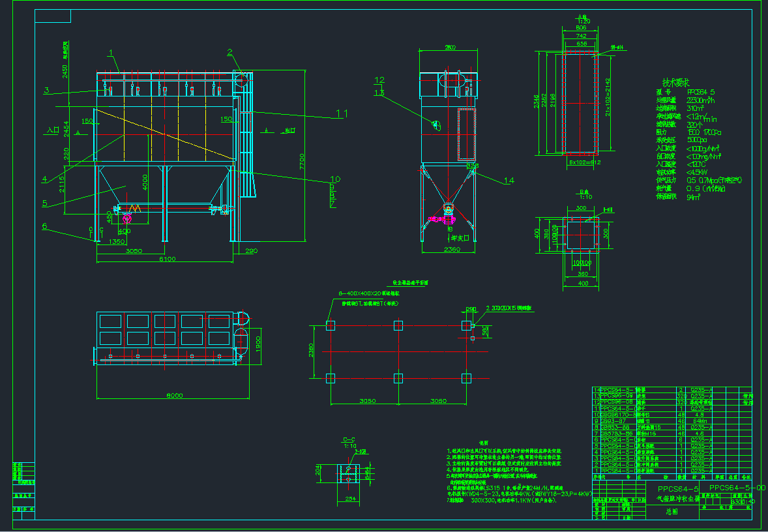Select callout number 11 leader label

click(342, 113)
